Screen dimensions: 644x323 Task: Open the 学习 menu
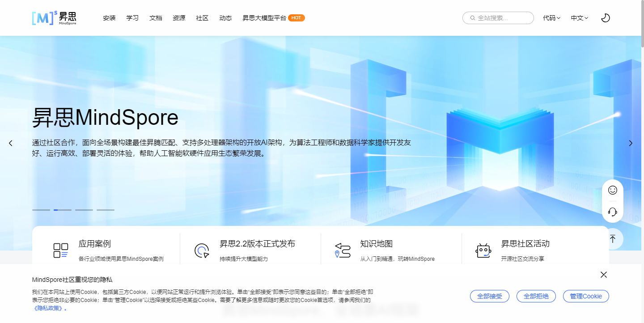[132, 18]
